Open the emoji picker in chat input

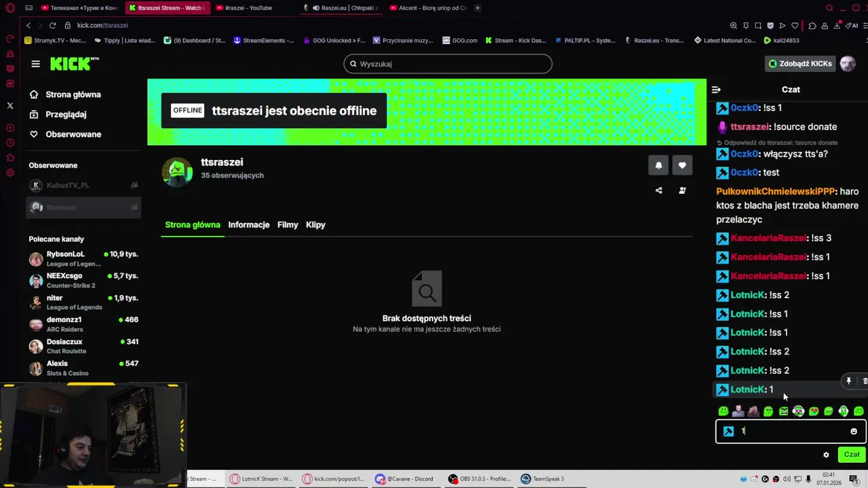point(854,431)
